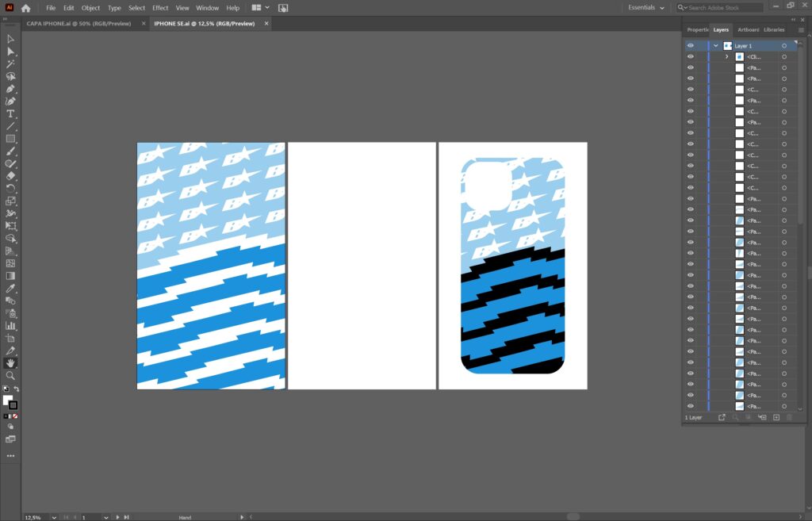Expand the Clip group sublayer arrow
This screenshot has width=812, height=521.
pos(726,57)
